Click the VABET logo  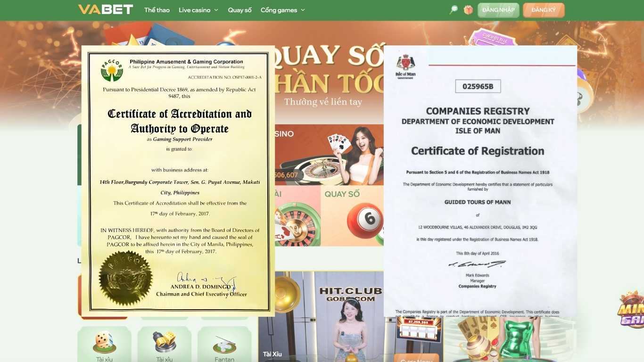point(106,9)
